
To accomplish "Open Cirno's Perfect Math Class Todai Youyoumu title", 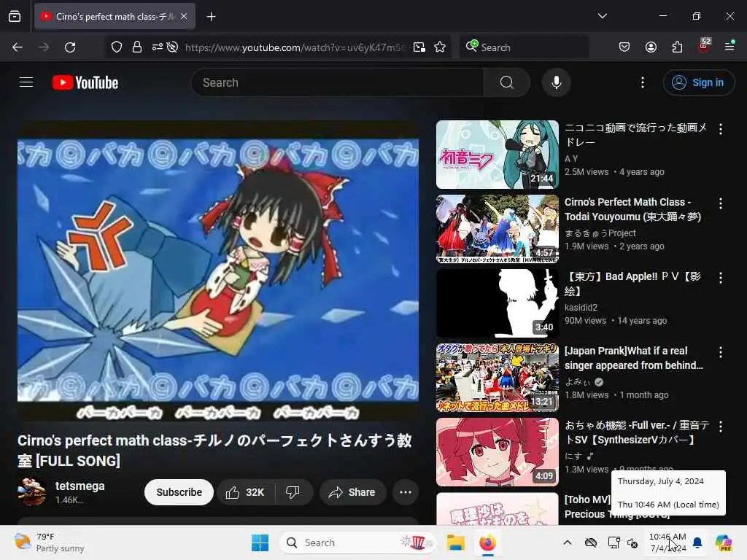I will pyautogui.click(x=632, y=209).
